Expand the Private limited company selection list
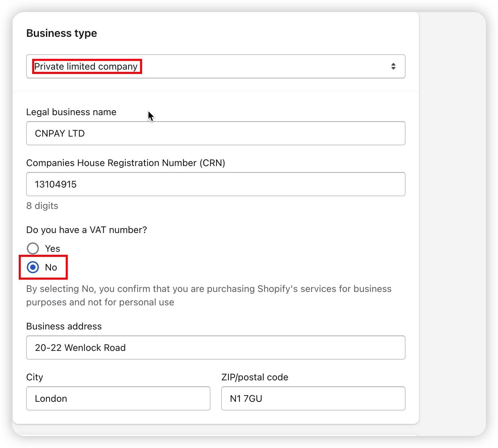The image size is (498, 448). click(215, 66)
